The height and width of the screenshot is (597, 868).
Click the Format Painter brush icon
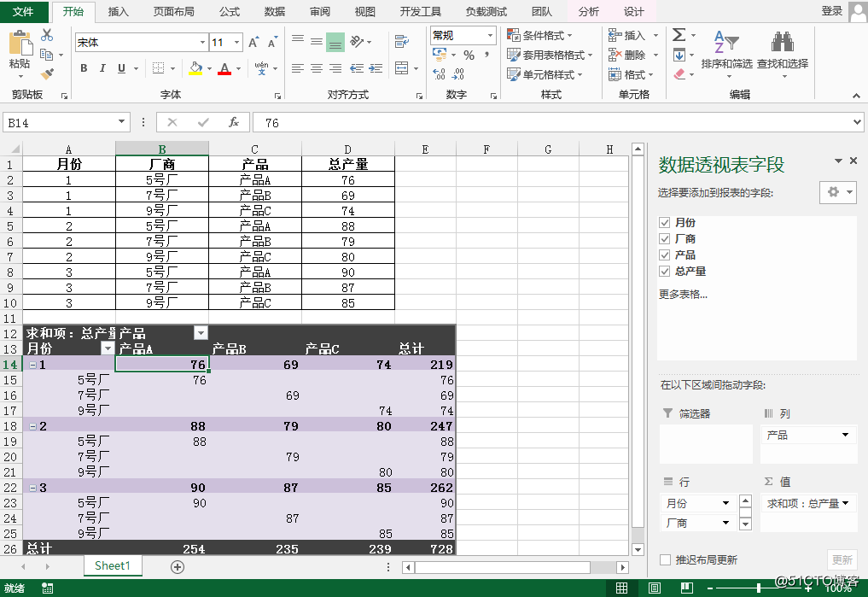(x=47, y=74)
